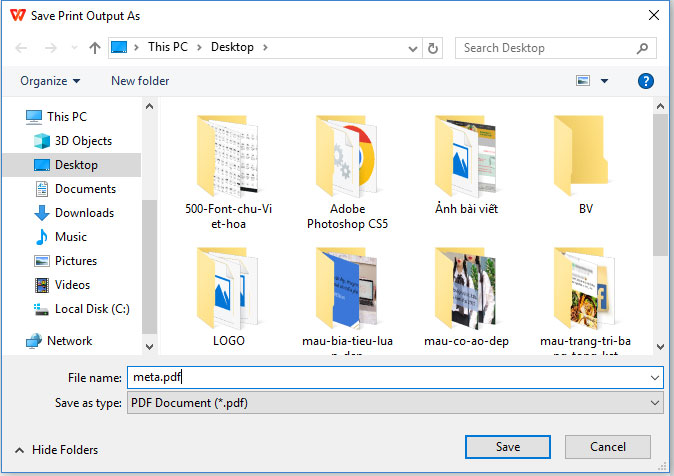The image size is (674, 476).
Task: Select Local Disk (C:) drive
Action: [92, 309]
